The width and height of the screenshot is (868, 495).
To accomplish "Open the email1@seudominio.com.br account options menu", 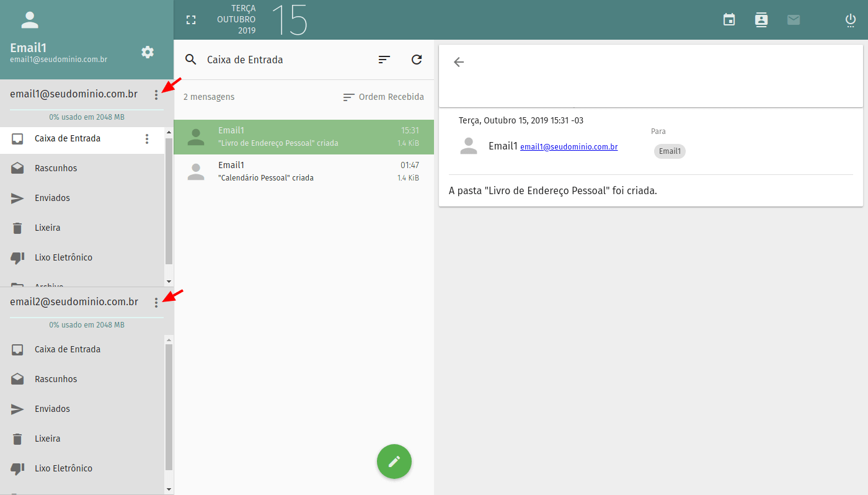I will coord(156,95).
